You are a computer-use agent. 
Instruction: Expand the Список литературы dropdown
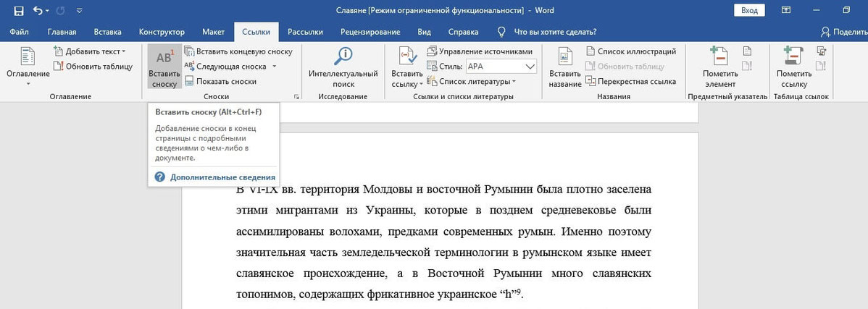(471, 81)
